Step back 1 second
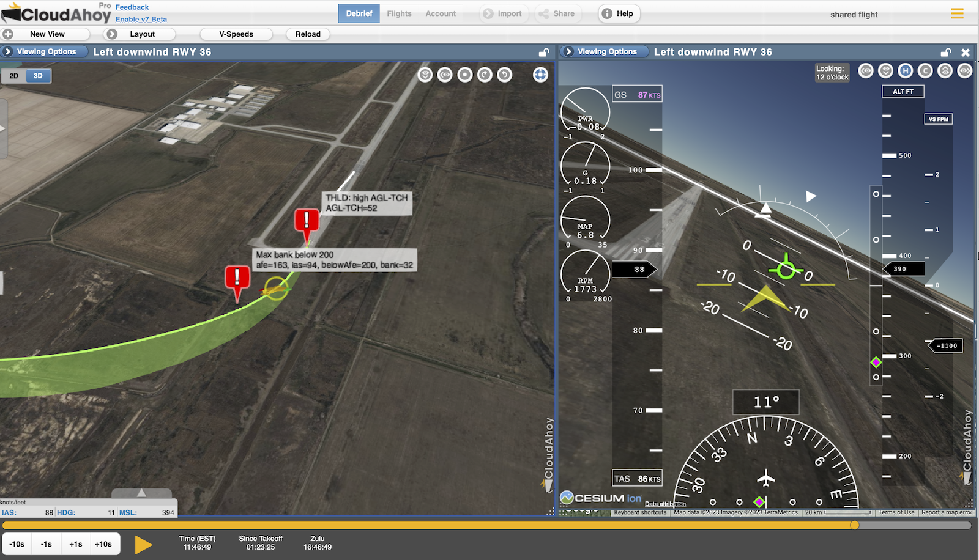This screenshot has height=560, width=979. point(47,544)
